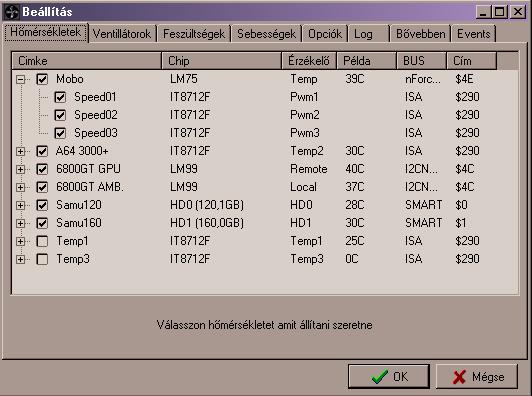Switch to the Ventillátorok tab
Viewport: 532px width, 396px height.
coord(122,34)
